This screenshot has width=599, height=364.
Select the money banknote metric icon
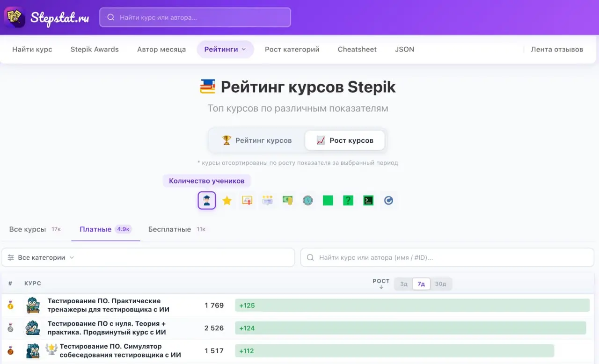pyautogui.click(x=287, y=200)
